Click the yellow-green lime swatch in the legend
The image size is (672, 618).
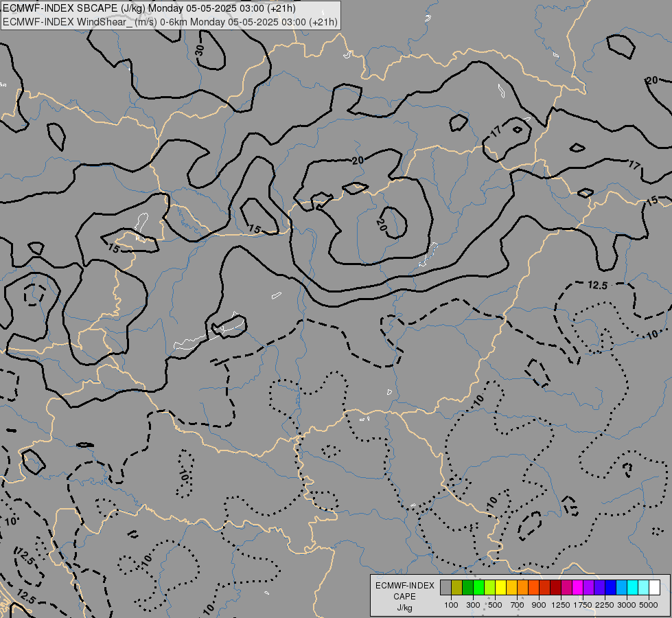(x=490, y=588)
